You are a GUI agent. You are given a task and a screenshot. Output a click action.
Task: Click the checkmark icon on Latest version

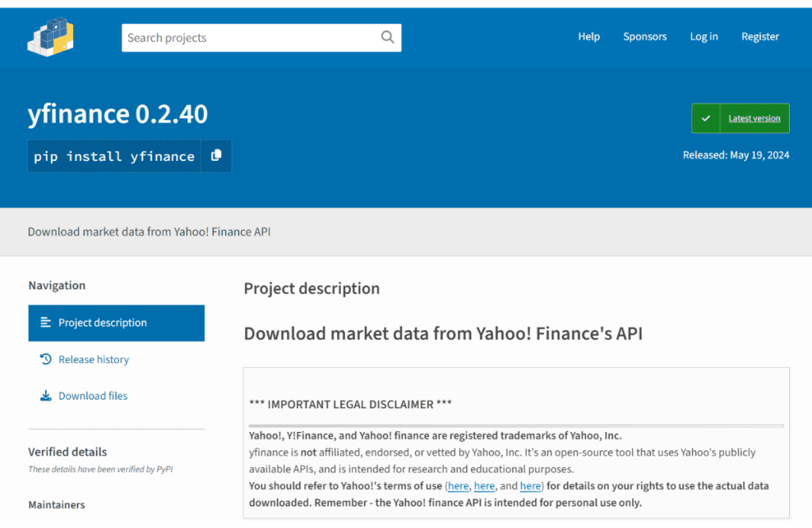(x=706, y=118)
